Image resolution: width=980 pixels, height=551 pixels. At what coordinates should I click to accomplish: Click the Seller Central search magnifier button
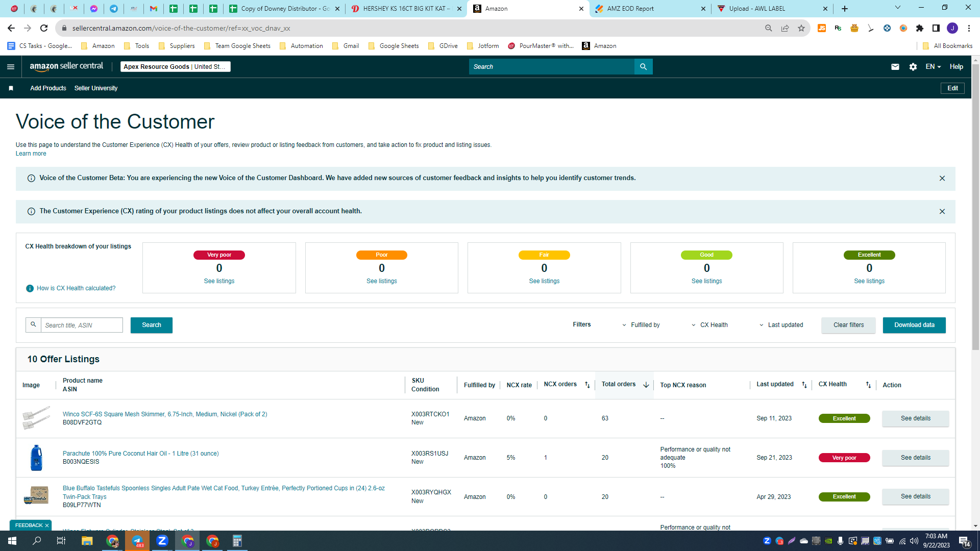coord(643,67)
